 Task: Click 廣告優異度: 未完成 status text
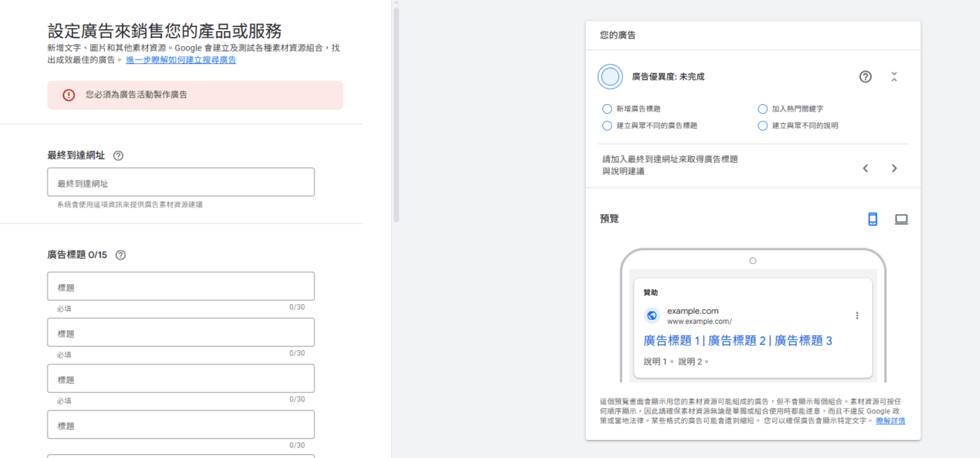pos(668,76)
